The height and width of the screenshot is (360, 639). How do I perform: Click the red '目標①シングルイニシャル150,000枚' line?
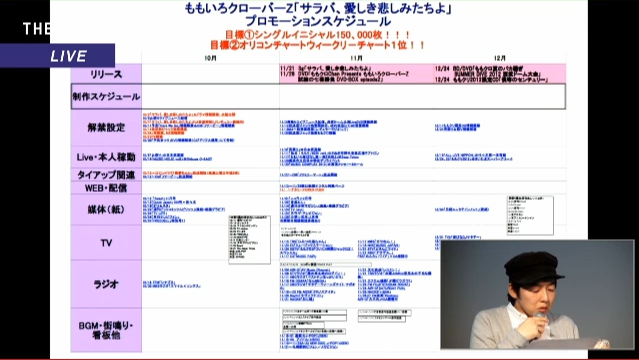318,35
